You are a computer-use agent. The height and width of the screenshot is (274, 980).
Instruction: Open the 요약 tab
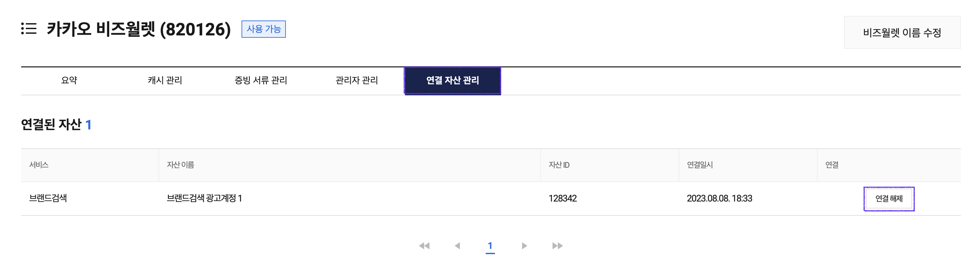pos(69,80)
